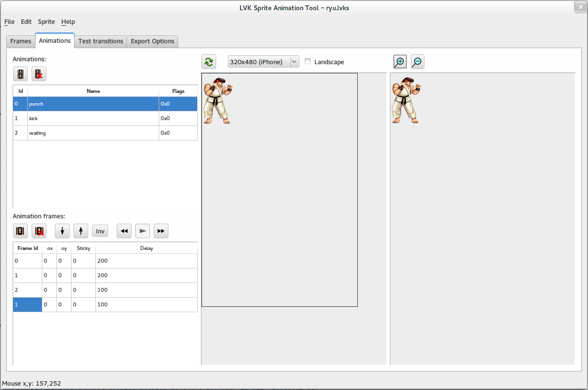
Task: Click the add animation icon
Action: click(x=20, y=74)
